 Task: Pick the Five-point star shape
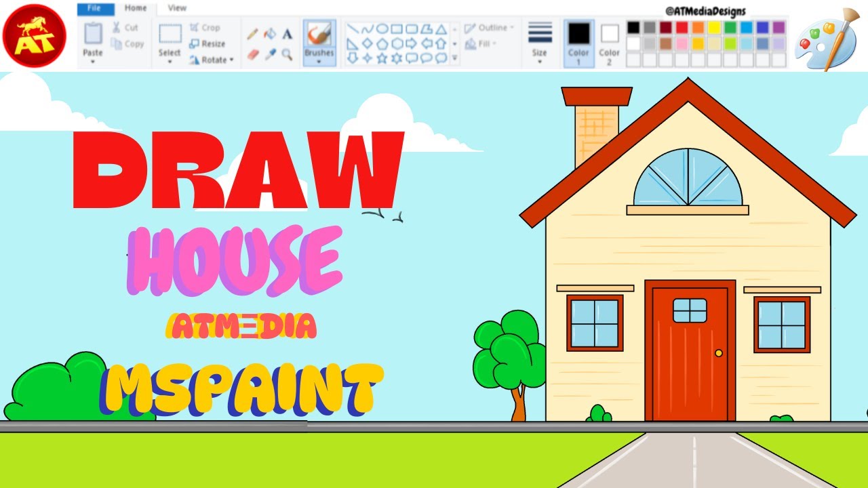tap(382, 58)
